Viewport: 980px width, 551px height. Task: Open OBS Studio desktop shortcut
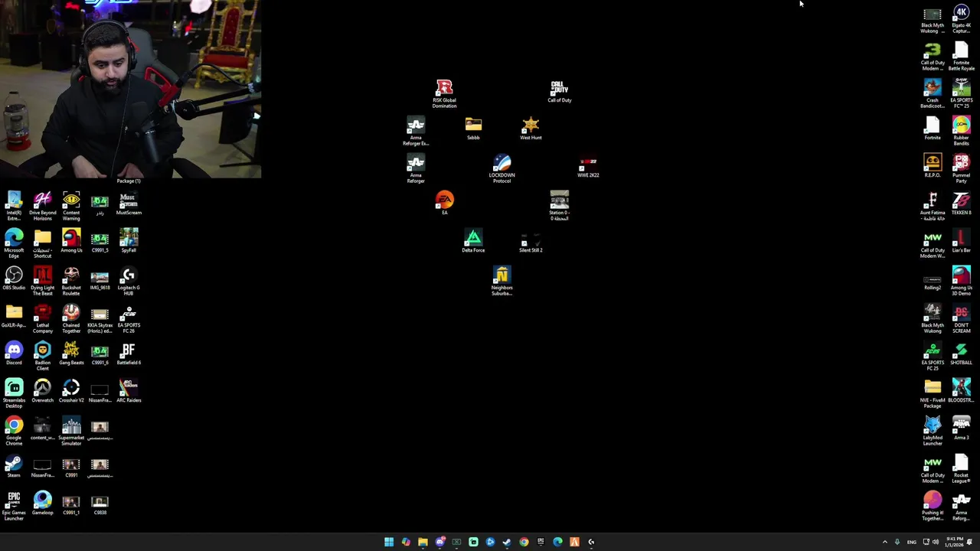[14, 279]
